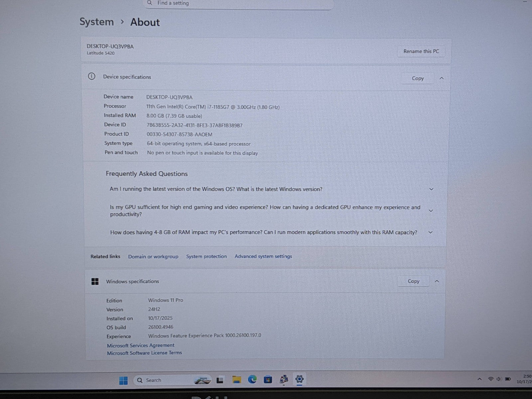Go back to System in breadcrumb

[96, 22]
